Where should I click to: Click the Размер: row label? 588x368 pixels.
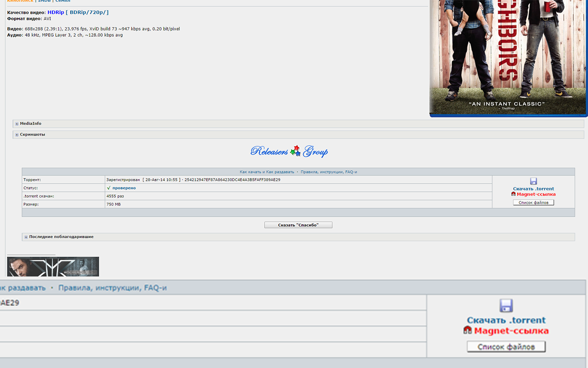pyautogui.click(x=31, y=204)
